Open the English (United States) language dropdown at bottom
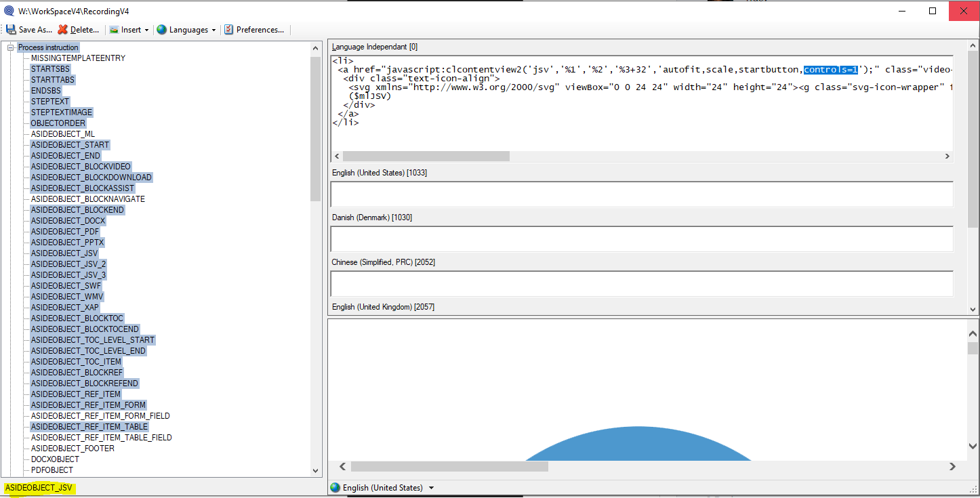This screenshot has width=980, height=498. click(431, 488)
